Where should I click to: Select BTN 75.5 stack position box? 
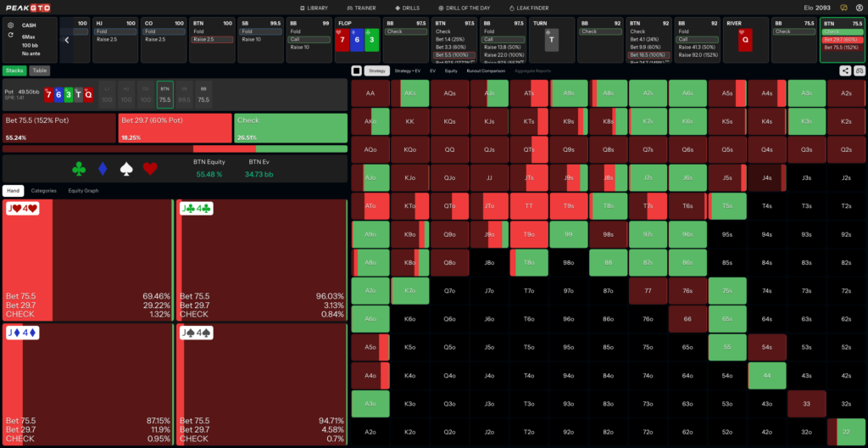pyautogui.click(x=165, y=95)
